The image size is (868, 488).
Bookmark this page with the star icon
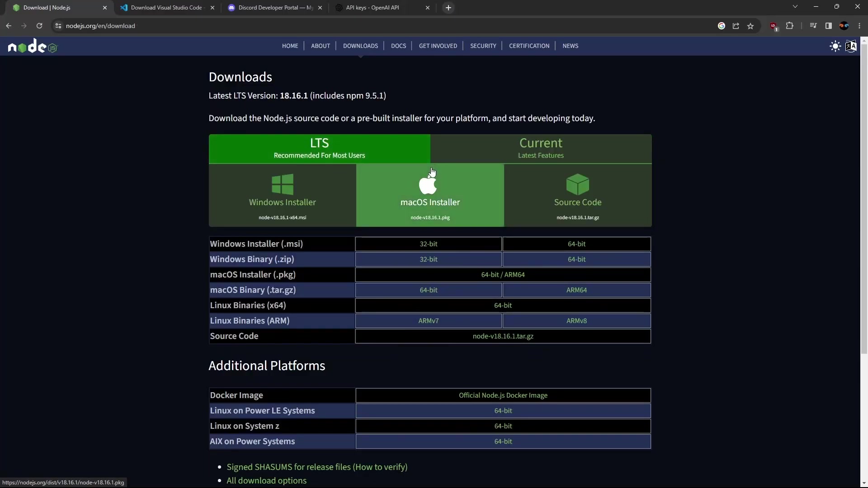(x=750, y=26)
